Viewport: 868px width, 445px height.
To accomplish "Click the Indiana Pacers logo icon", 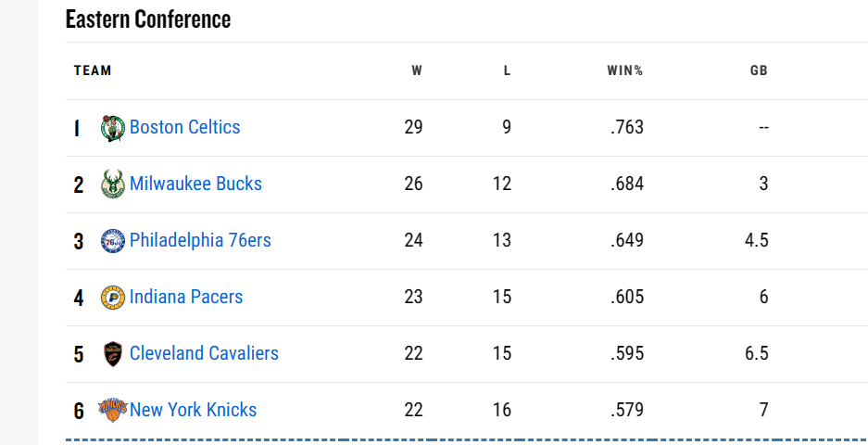I will click(x=113, y=298).
